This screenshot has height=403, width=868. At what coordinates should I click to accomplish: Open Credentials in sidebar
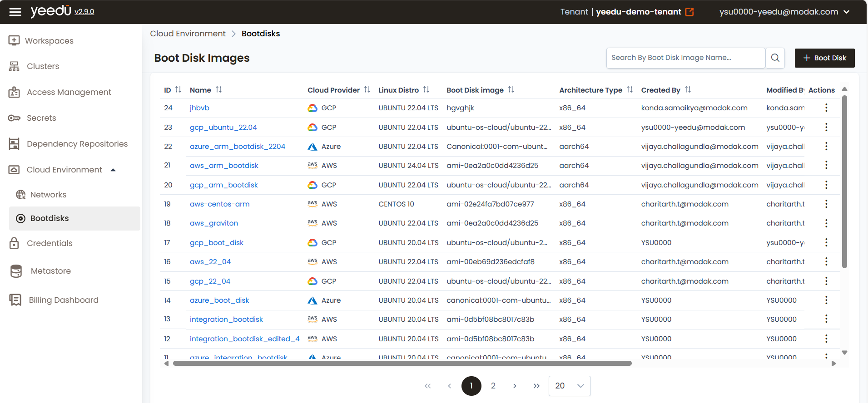point(50,243)
